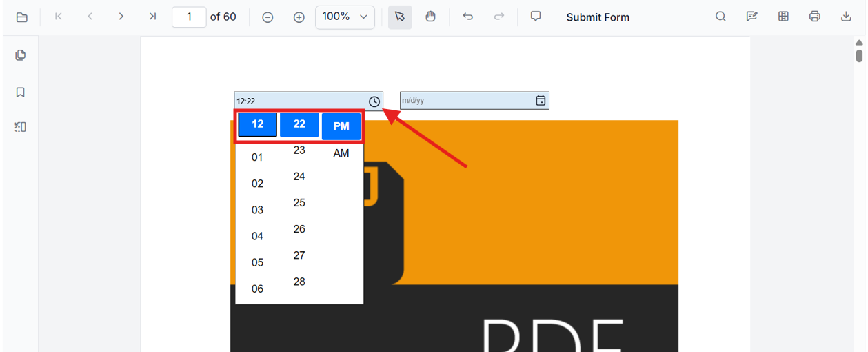This screenshot has width=868, height=352.
Task: Choose AM in the time picker
Action: coord(341,153)
